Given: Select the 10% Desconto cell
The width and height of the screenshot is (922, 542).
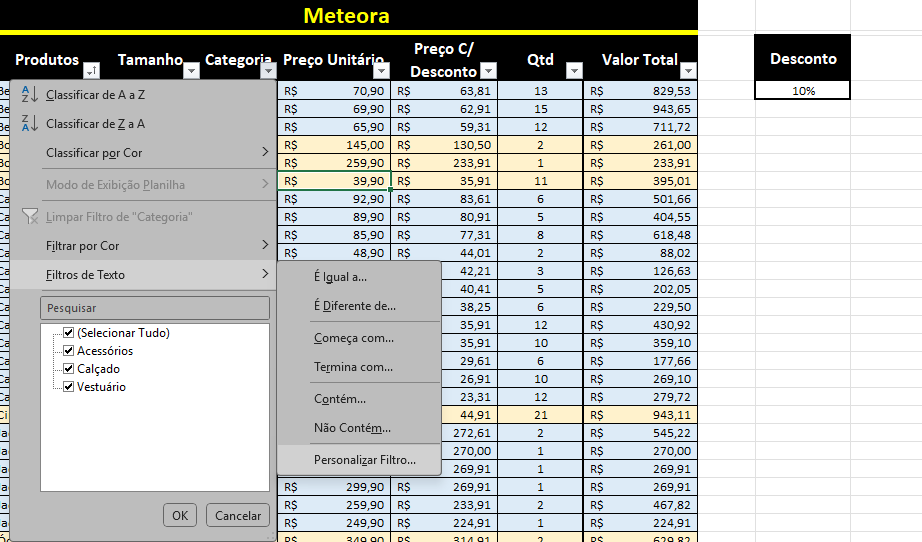Looking at the screenshot, I should [x=803, y=91].
